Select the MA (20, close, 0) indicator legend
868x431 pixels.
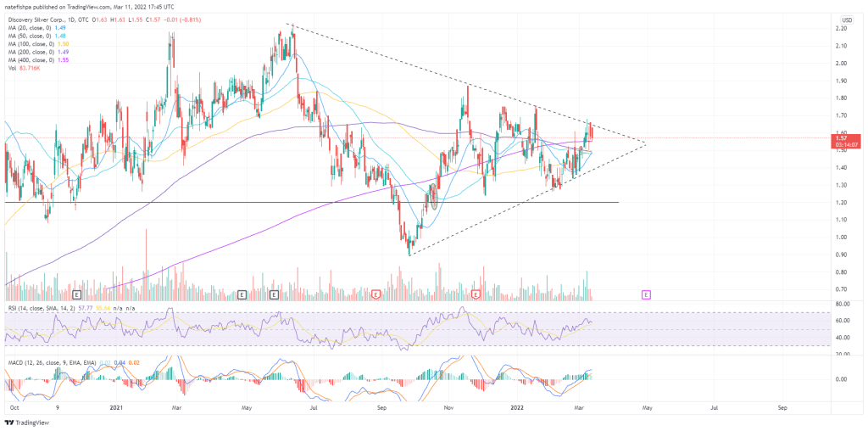(36, 26)
